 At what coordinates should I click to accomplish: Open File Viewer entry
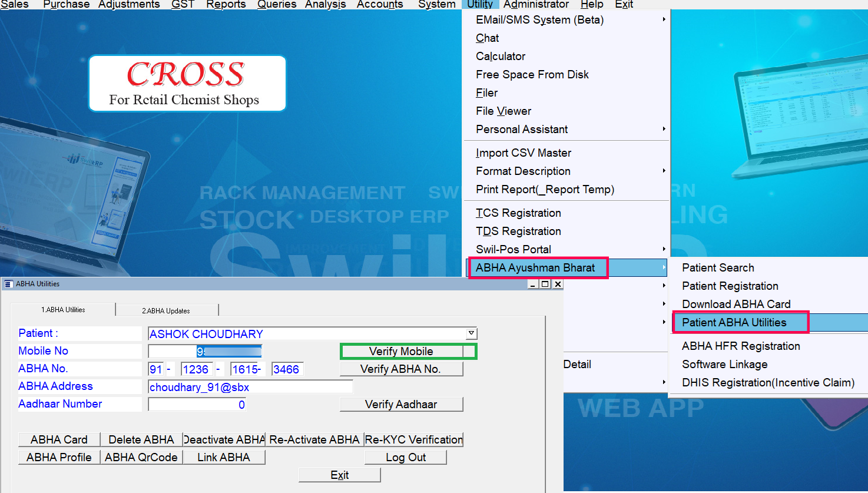click(x=567, y=111)
